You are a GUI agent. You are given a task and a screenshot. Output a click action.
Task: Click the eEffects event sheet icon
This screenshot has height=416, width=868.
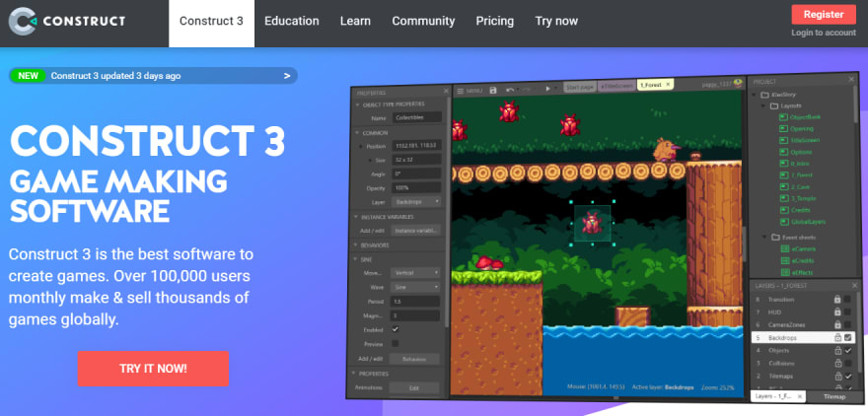[785, 272]
